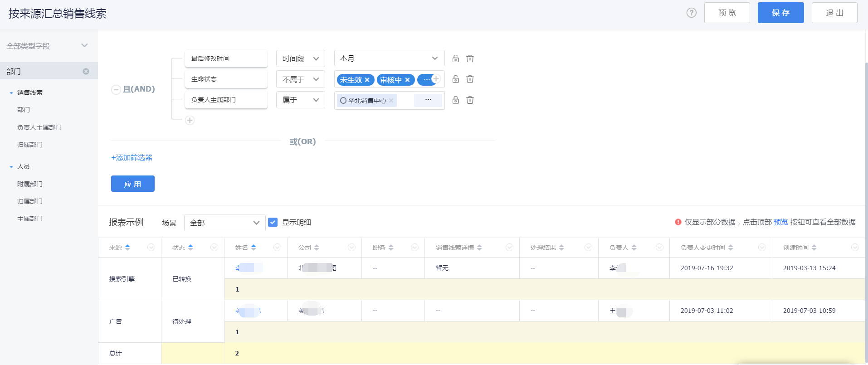Screen dimensions: 868x365
Task: Click the +添加筛选器 link
Action: [132, 158]
